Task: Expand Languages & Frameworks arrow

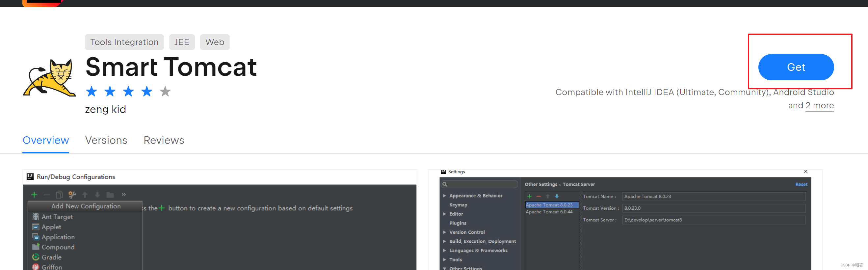Action: [444, 250]
